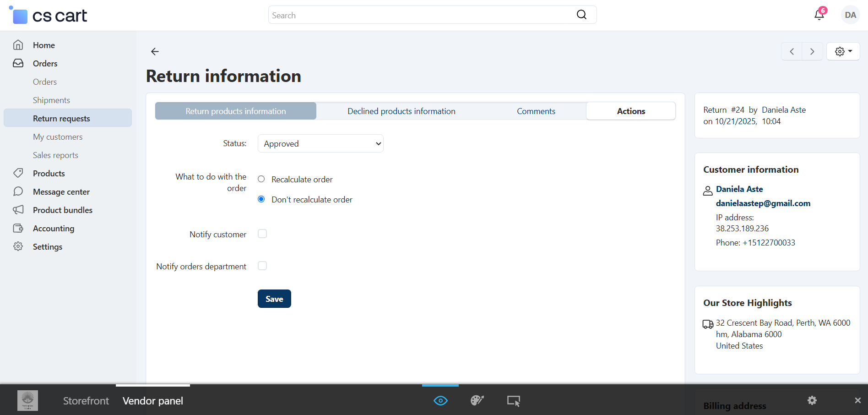The image size is (868, 415).
Task: Expand the gear settings dropdown menu
Action: 843,52
